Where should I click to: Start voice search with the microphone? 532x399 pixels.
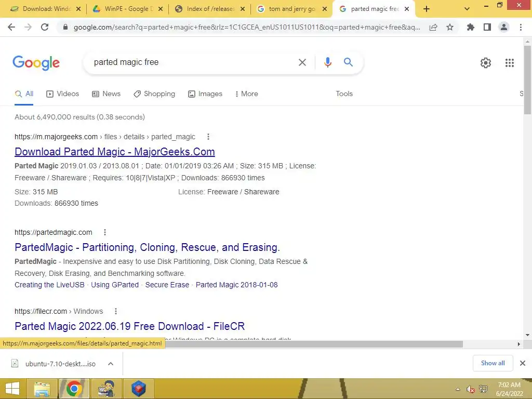coord(327,62)
